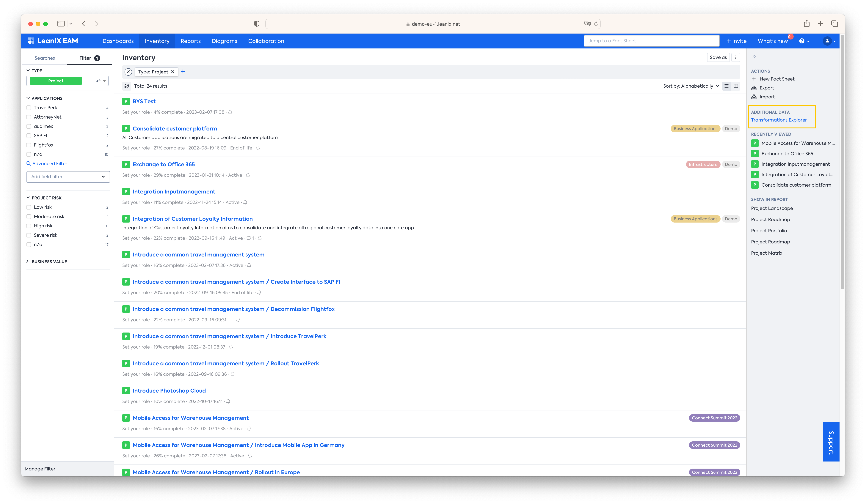
Task: Click the bell icon on BYS Test
Action: pyautogui.click(x=230, y=112)
